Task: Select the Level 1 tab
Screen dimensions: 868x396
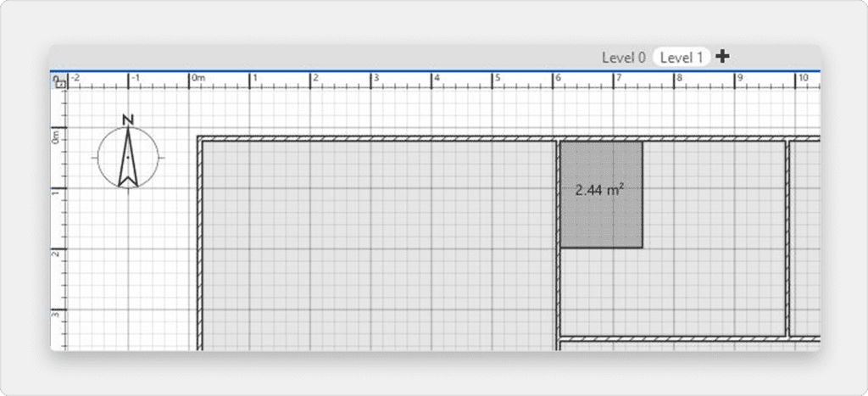Action: pos(682,58)
